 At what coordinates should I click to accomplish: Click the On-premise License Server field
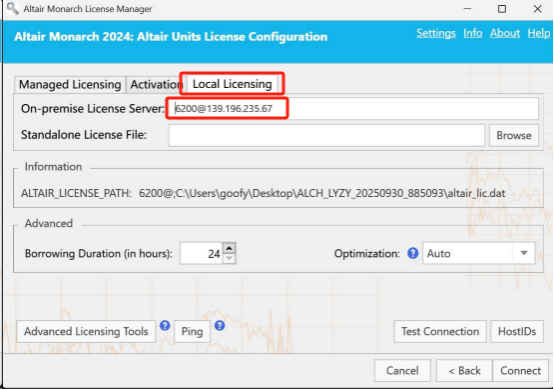354,108
